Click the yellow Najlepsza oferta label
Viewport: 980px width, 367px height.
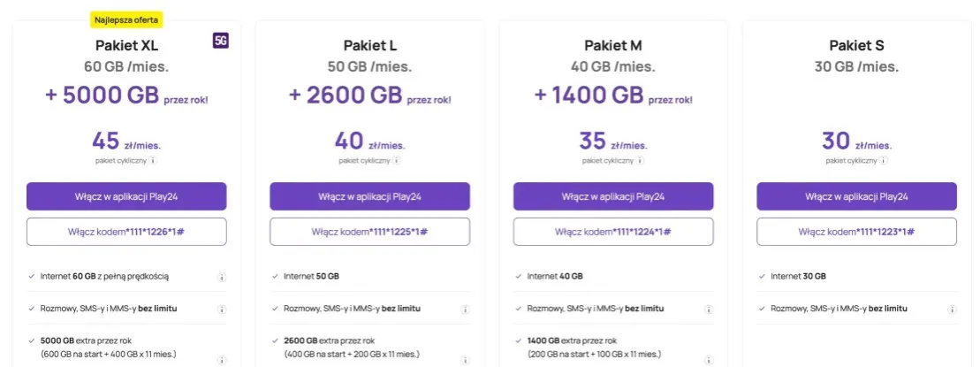click(x=126, y=19)
